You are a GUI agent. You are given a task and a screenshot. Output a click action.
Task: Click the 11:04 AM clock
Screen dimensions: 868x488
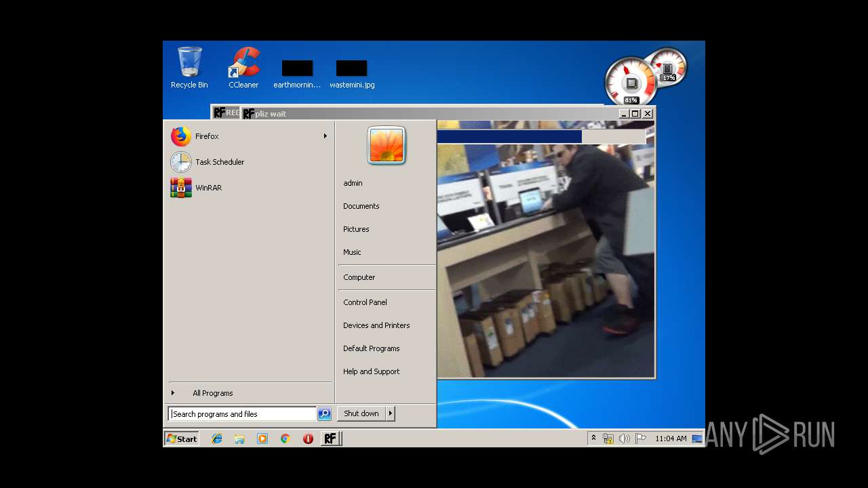pyautogui.click(x=671, y=439)
